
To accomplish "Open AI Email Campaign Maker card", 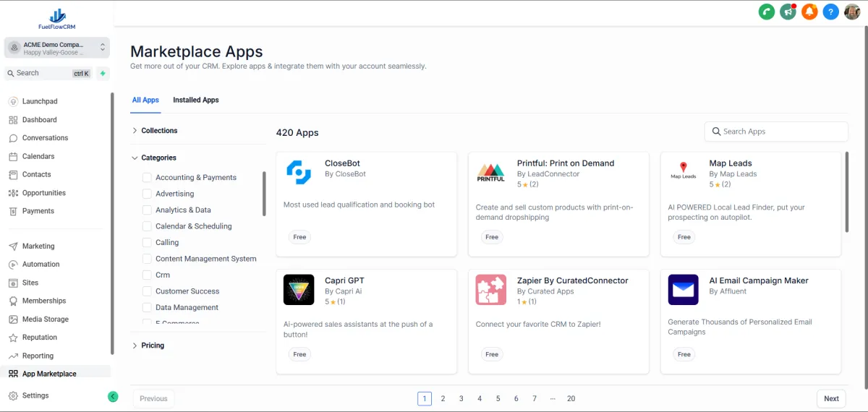I will click(751, 322).
